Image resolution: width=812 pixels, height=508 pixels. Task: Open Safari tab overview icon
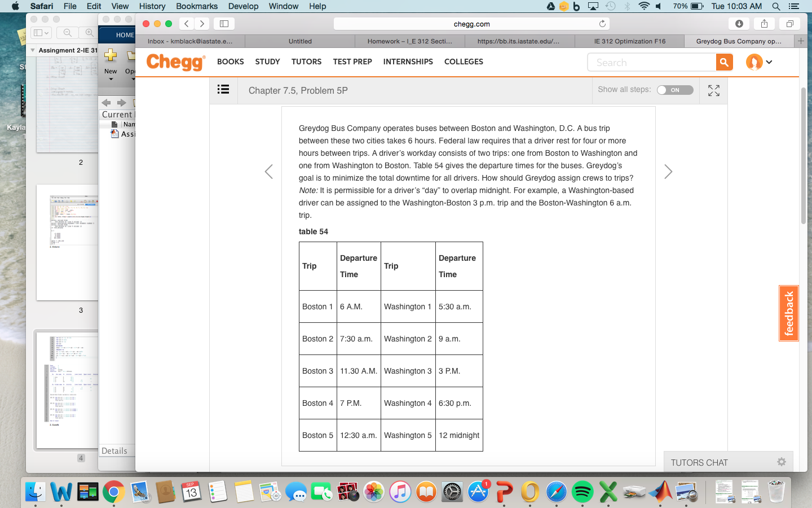click(x=789, y=24)
